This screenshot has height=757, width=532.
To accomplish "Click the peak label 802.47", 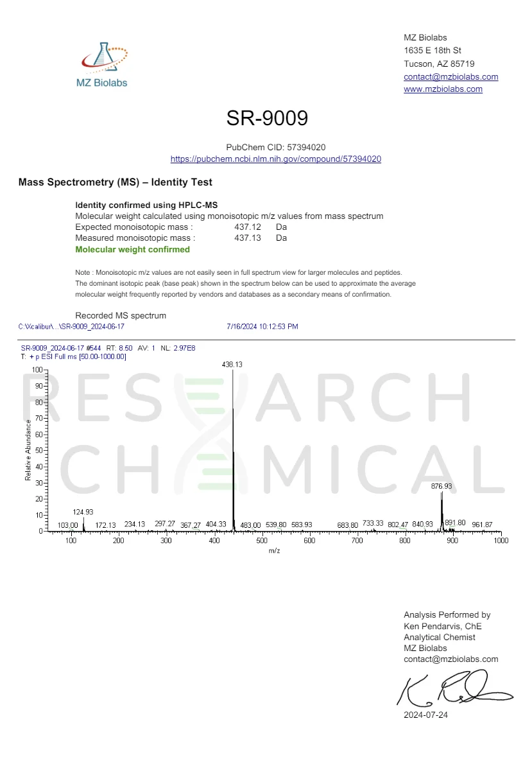I will coord(398,525).
